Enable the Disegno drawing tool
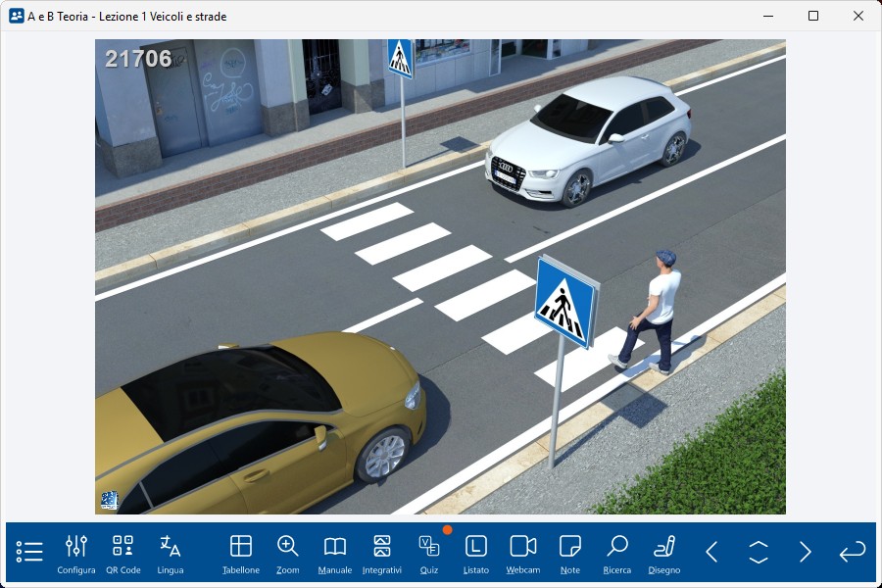 click(x=664, y=554)
